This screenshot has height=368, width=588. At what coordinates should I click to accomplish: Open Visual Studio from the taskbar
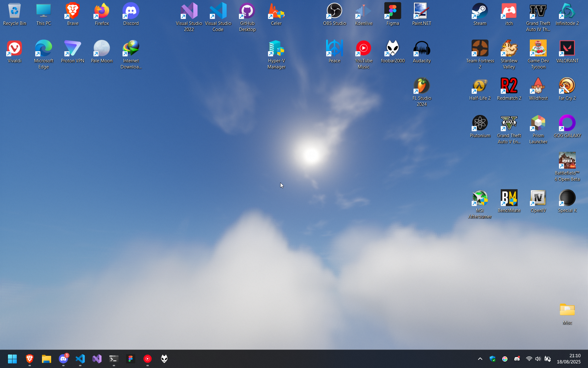point(97,359)
